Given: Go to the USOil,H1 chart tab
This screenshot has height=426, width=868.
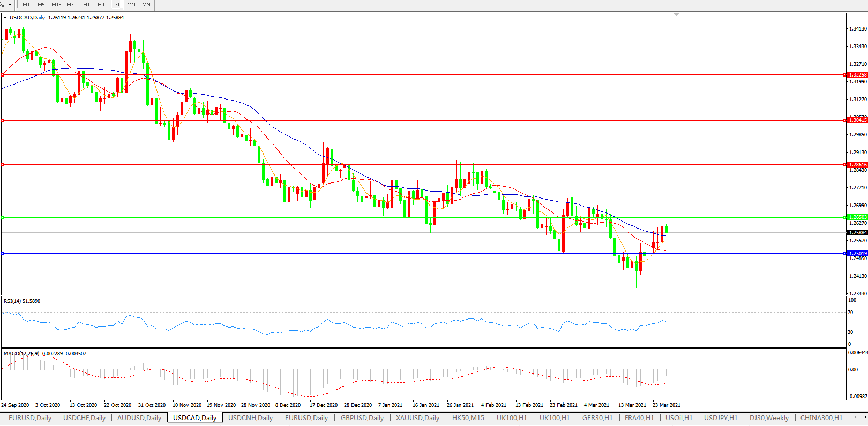Looking at the screenshot, I should pyautogui.click(x=679, y=418).
